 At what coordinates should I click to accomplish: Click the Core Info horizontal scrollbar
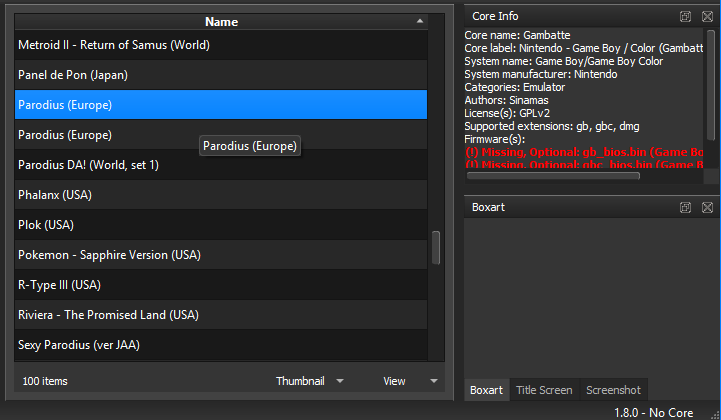pos(553,176)
